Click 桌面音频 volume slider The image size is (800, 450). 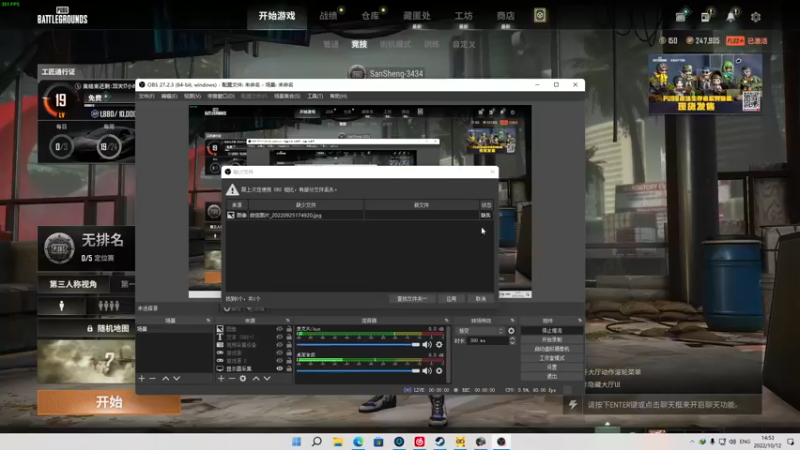[358, 371]
